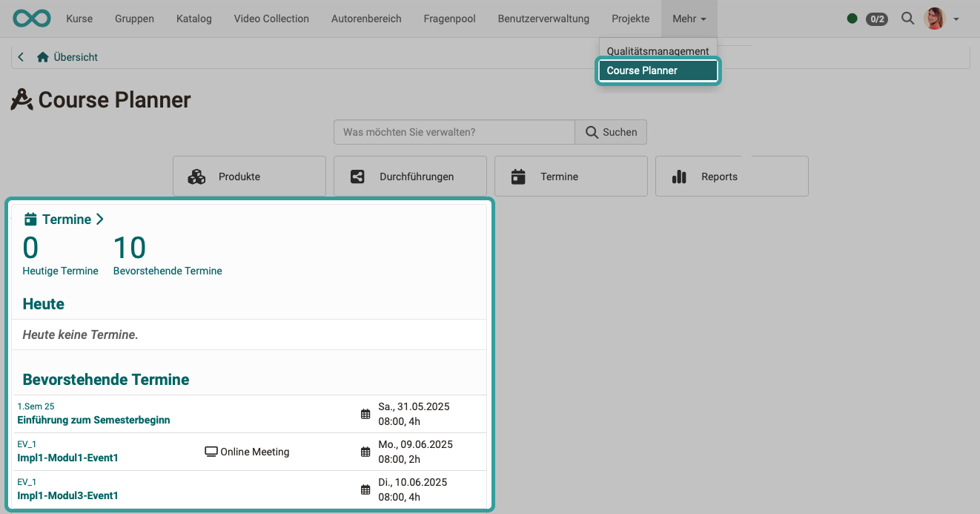Click the Online Meeting monitor icon
This screenshot has height=514, width=980.
click(210, 451)
